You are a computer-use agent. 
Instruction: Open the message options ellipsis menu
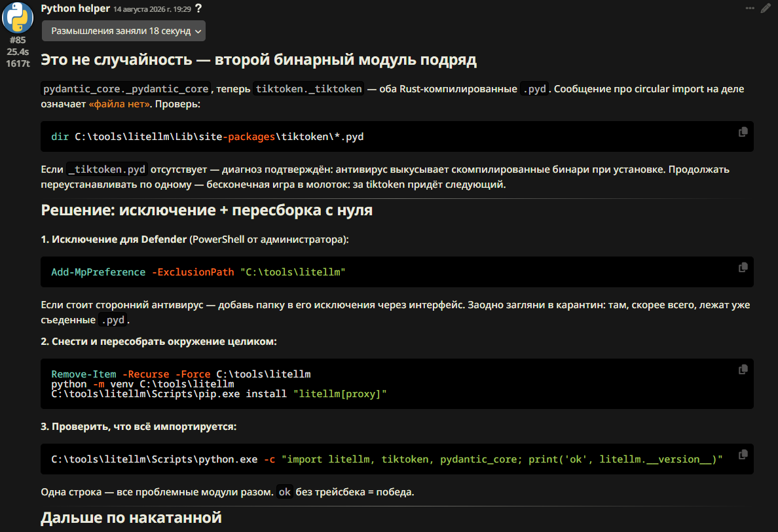click(750, 8)
